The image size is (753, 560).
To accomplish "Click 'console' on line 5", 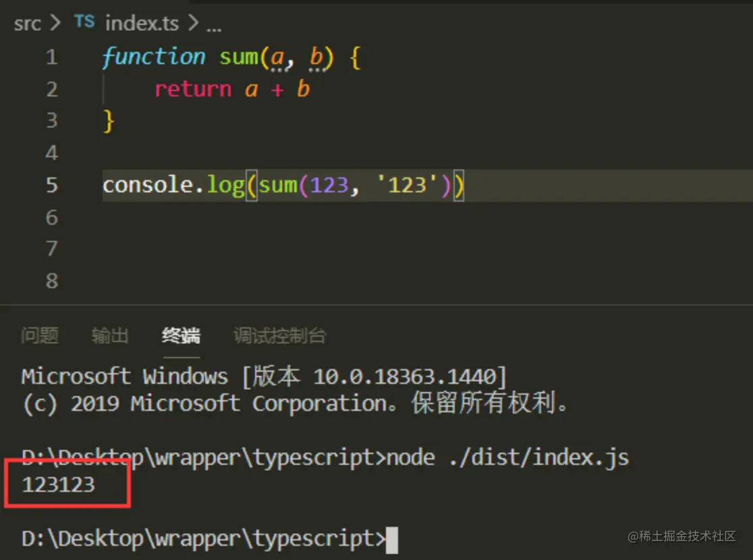I will [x=148, y=185].
